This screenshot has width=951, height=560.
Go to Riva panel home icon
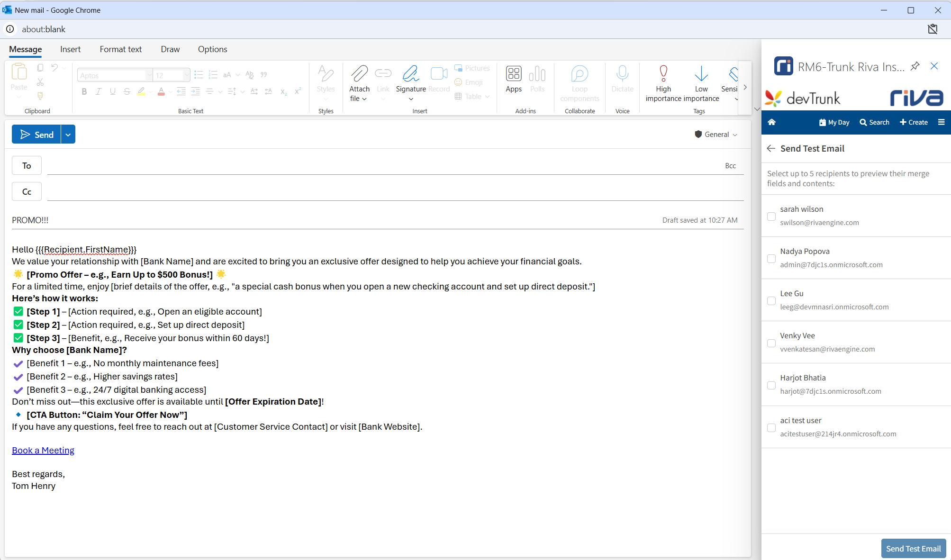(x=771, y=122)
